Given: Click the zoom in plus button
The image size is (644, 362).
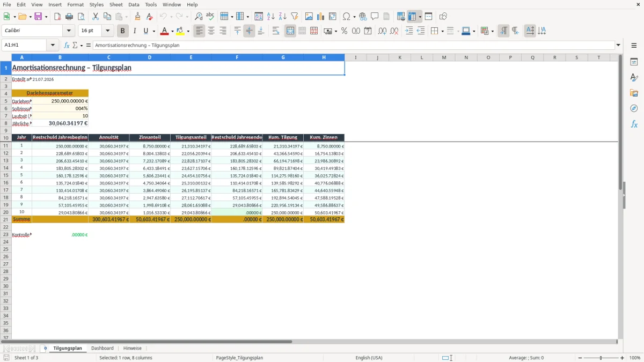Looking at the screenshot, I should click(x=622, y=358).
